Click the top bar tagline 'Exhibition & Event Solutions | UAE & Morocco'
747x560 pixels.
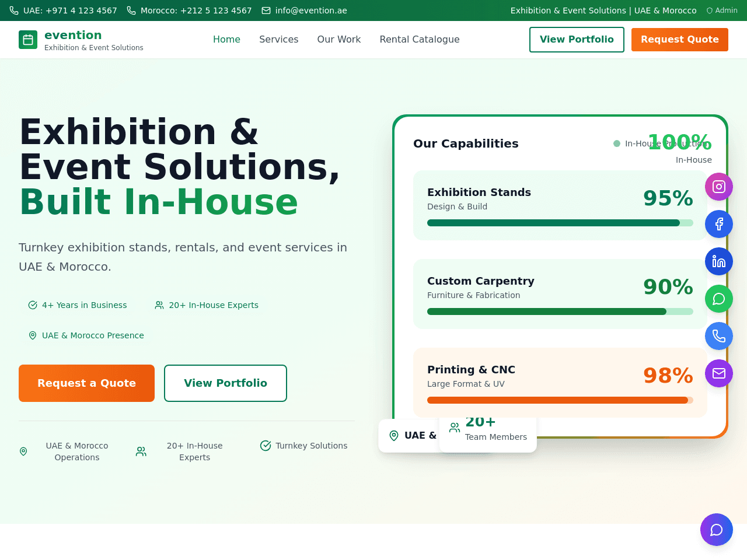click(603, 10)
